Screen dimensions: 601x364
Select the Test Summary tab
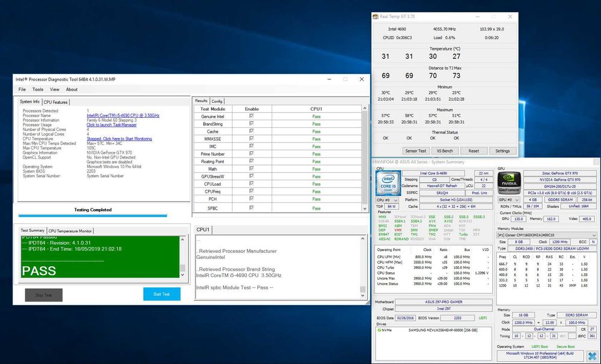[x=32, y=230]
